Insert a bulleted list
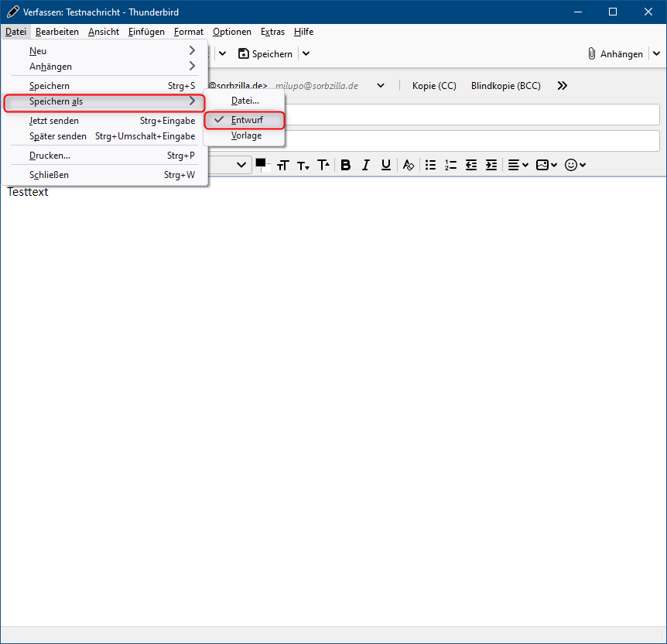 coord(431,165)
